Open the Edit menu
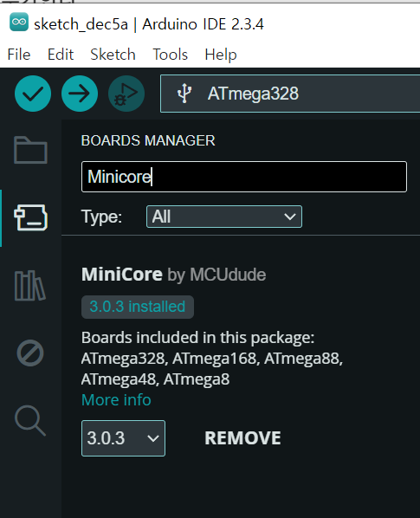Viewport: 420px width, 518px height. click(61, 55)
